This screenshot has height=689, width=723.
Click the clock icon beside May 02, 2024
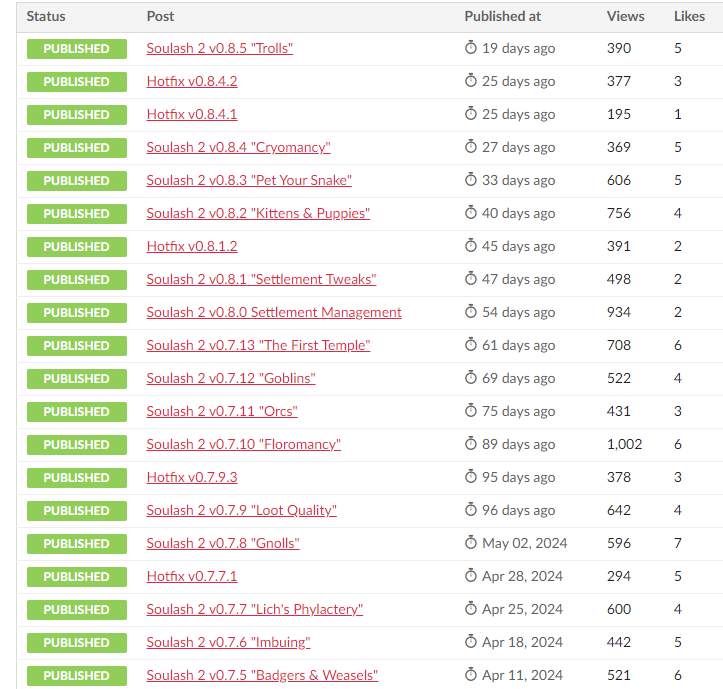click(x=471, y=542)
